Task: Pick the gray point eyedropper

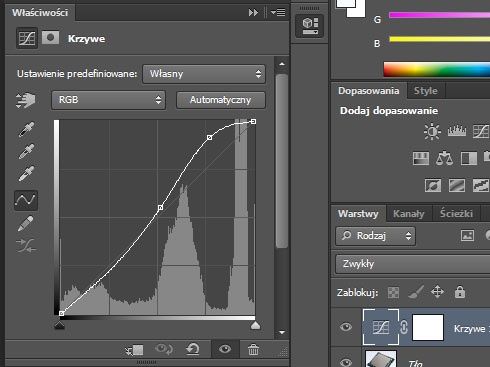Action: click(26, 151)
